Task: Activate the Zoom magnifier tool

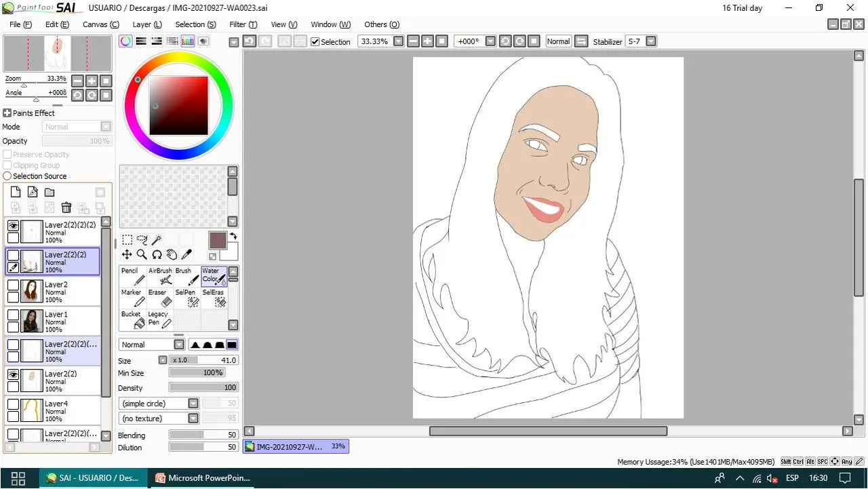Action: pyautogui.click(x=142, y=254)
